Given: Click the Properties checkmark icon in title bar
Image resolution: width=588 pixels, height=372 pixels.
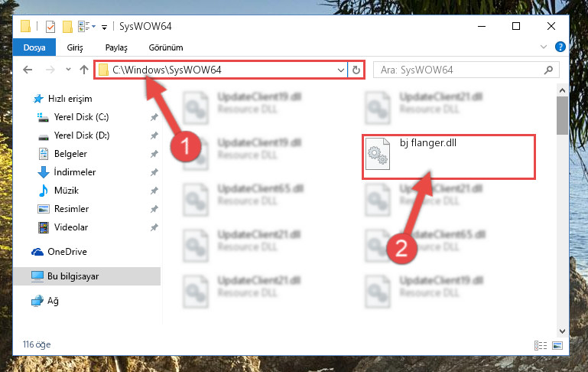Looking at the screenshot, I should [x=50, y=27].
